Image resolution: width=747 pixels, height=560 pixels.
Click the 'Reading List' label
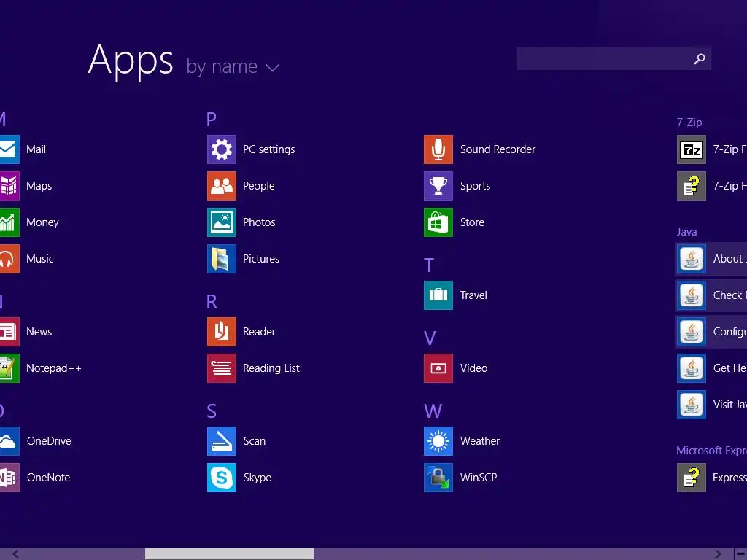[271, 368]
